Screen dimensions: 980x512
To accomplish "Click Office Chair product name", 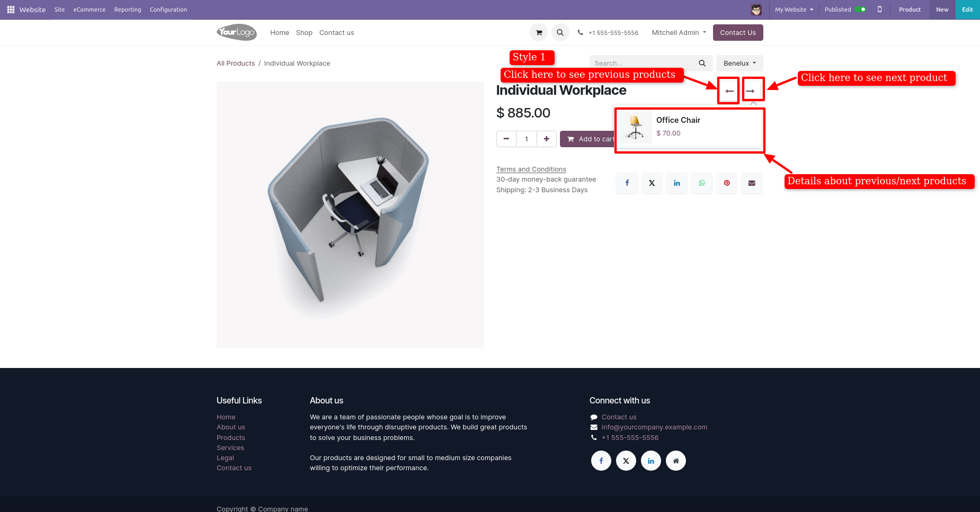I will pyautogui.click(x=678, y=120).
